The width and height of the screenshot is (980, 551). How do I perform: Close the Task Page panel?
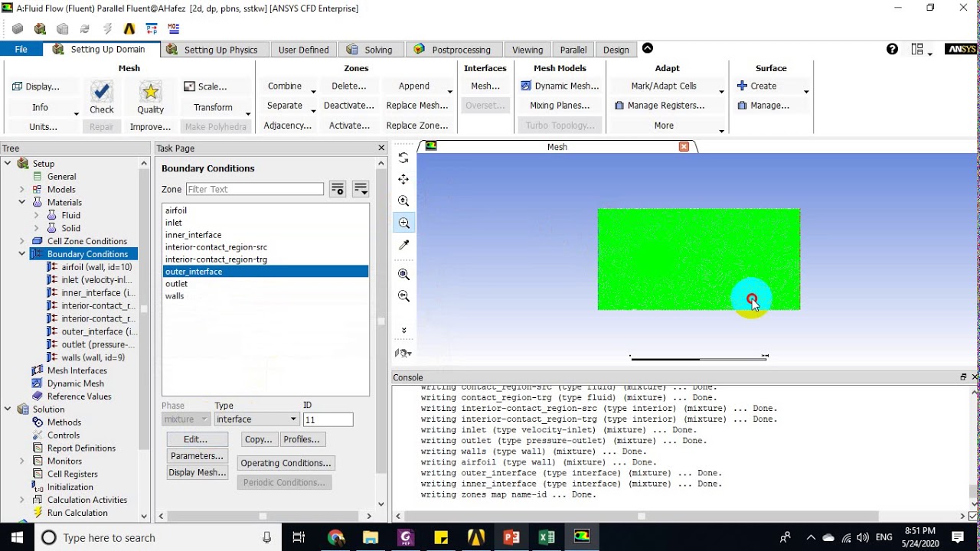coord(381,148)
